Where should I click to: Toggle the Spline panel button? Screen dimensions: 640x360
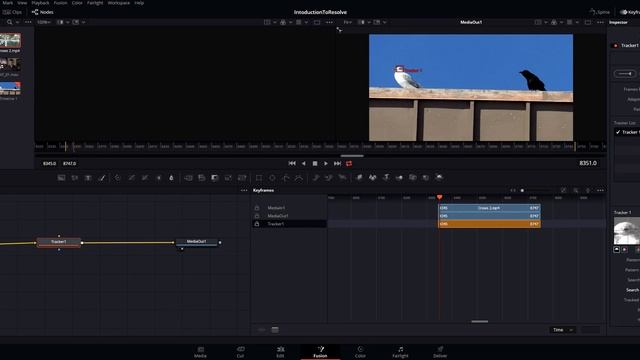tap(600, 12)
